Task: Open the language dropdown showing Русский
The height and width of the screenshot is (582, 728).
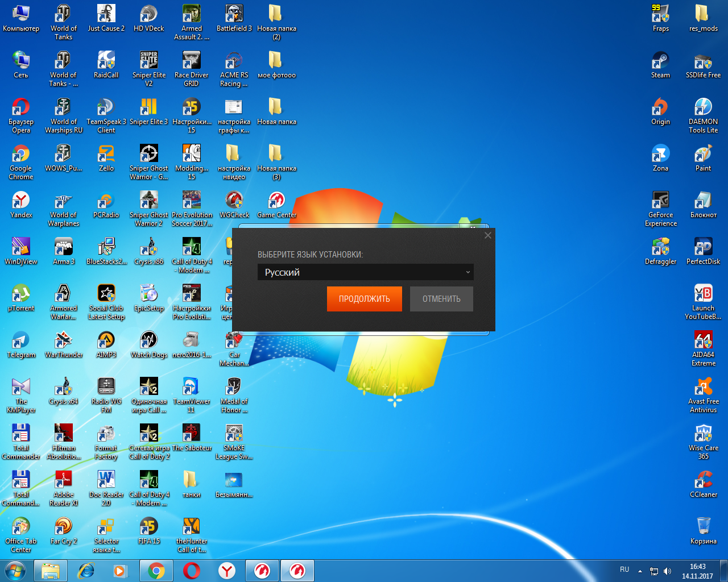Action: (365, 272)
